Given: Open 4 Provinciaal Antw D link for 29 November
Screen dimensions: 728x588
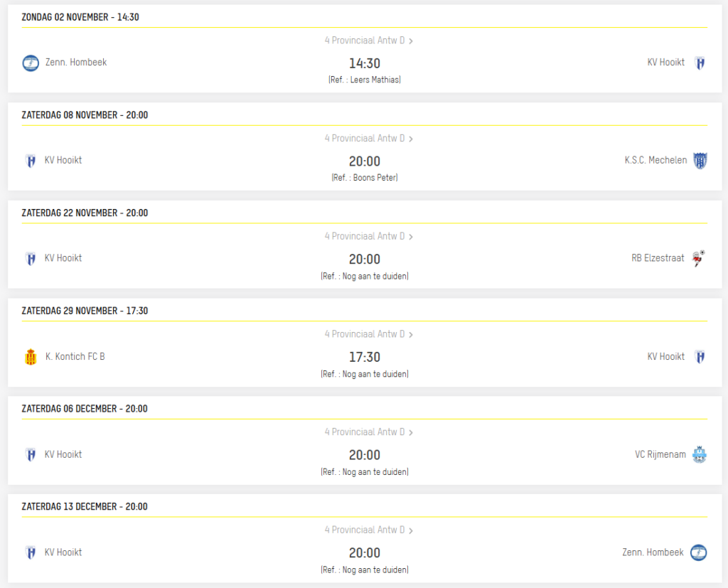Looking at the screenshot, I should coord(365,334).
